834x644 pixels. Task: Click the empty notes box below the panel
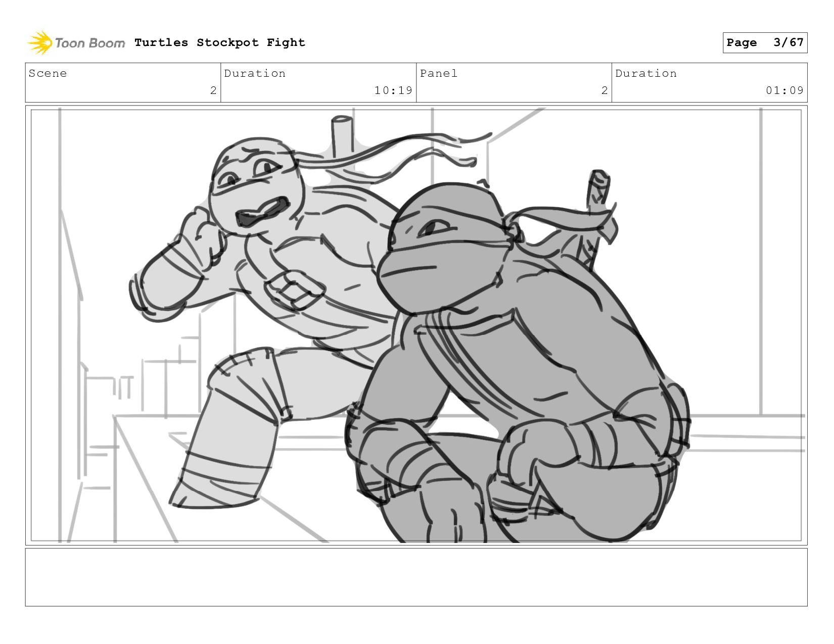click(x=416, y=577)
